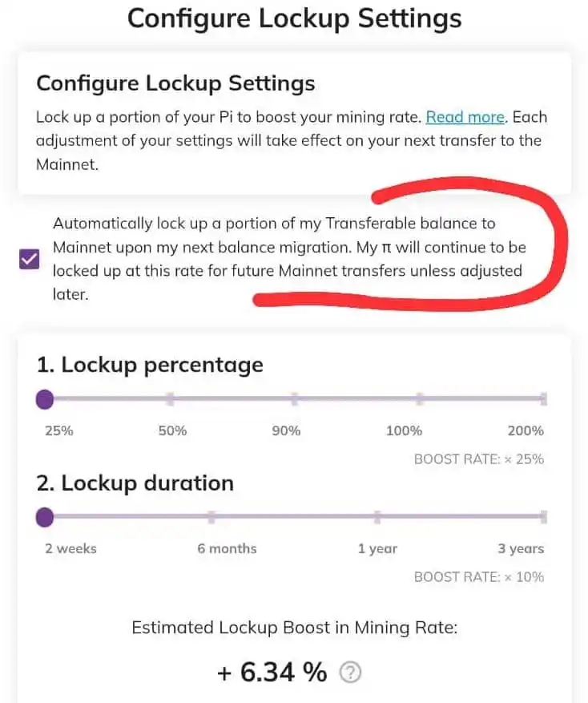The width and height of the screenshot is (588, 703).
Task: Set lockup duration to 1 year
Action: tap(377, 517)
